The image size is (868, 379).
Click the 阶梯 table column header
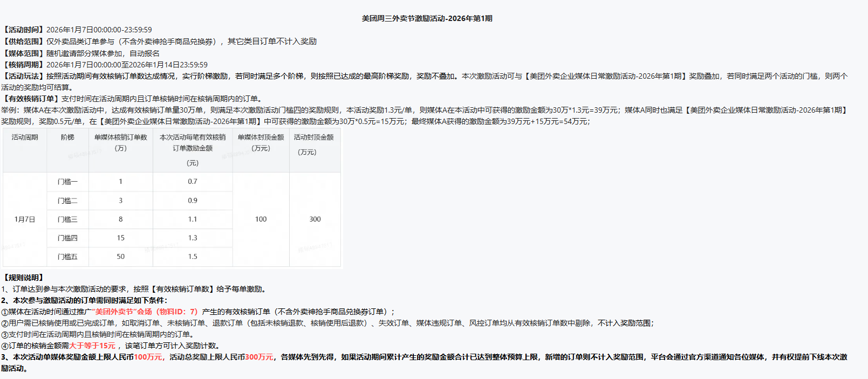point(67,137)
